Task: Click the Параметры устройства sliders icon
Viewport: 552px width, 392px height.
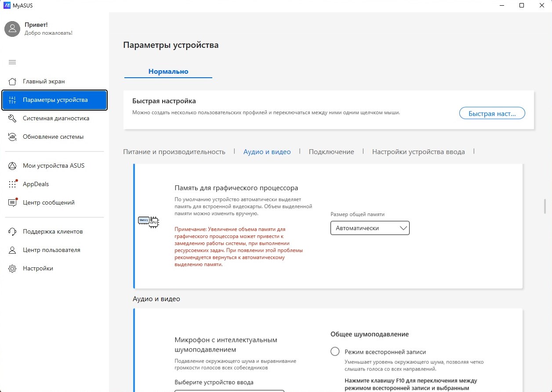Action: [12, 100]
